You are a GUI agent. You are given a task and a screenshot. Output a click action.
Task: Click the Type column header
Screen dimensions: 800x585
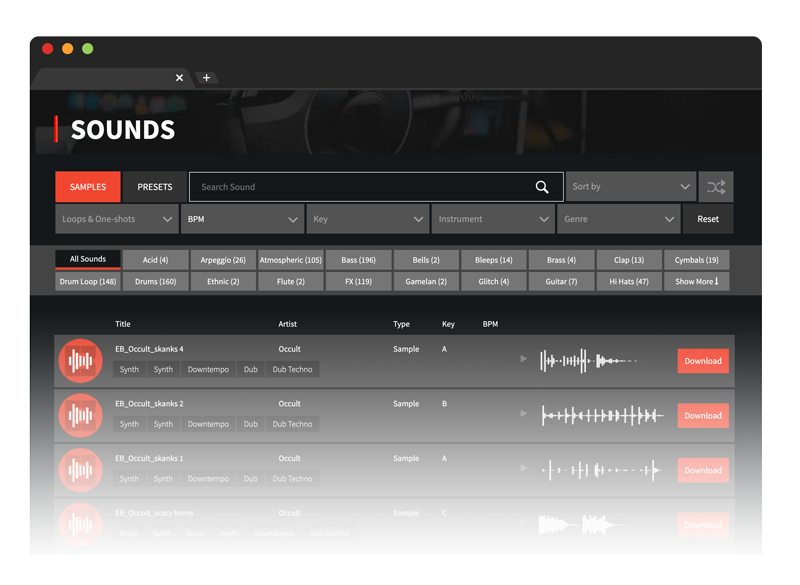[401, 324]
